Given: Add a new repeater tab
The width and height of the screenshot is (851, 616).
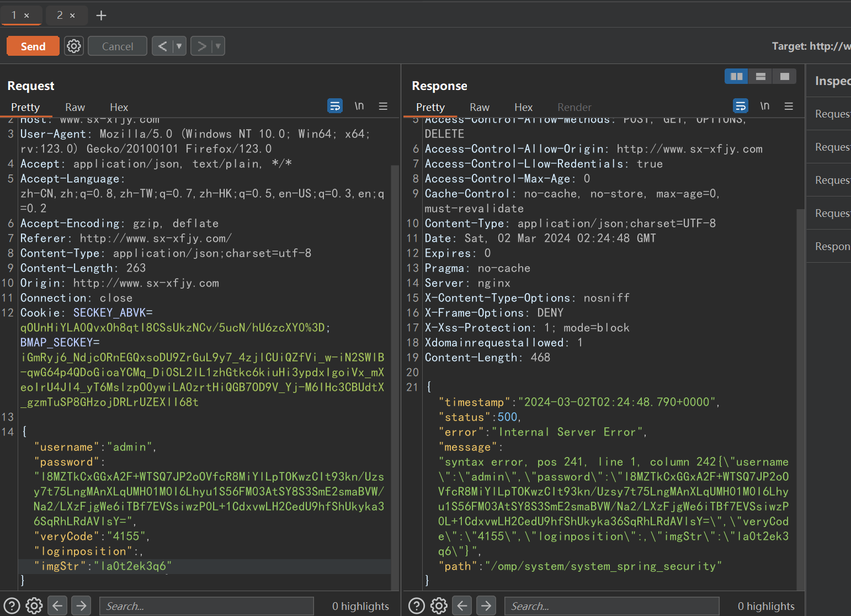Looking at the screenshot, I should tap(102, 15).
